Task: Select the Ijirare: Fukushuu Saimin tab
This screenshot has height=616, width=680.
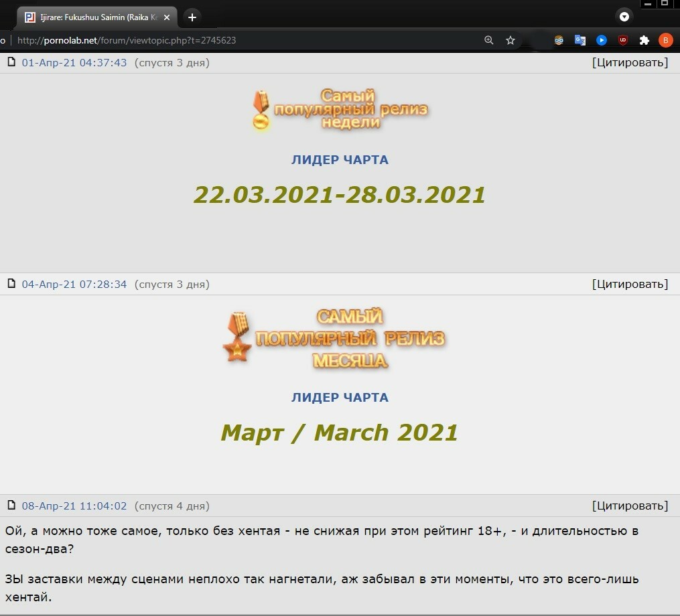Action: tap(94, 17)
